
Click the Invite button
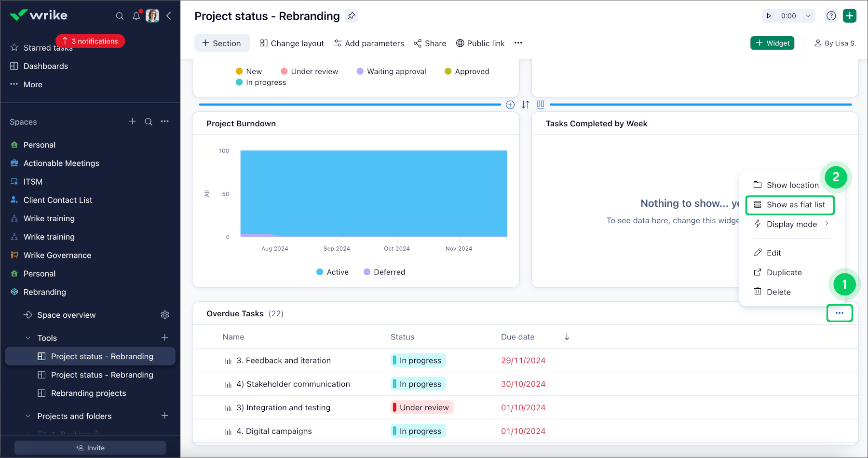coord(90,447)
